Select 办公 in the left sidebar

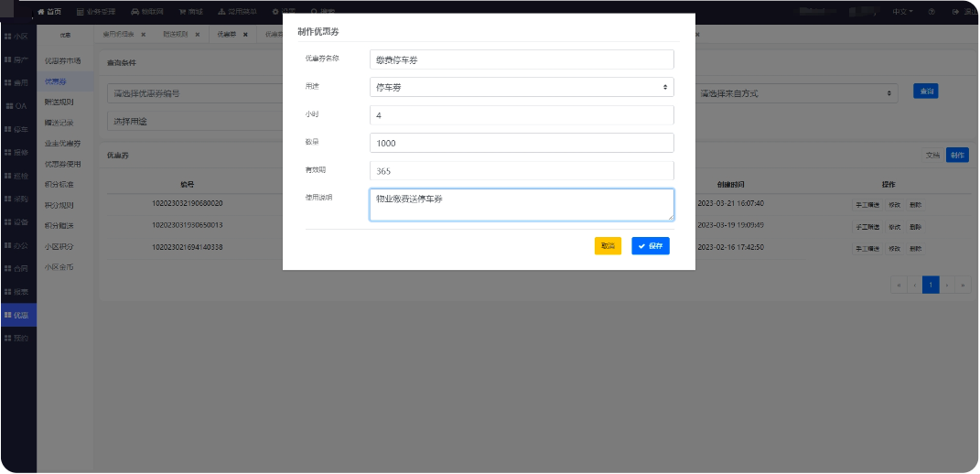17,245
